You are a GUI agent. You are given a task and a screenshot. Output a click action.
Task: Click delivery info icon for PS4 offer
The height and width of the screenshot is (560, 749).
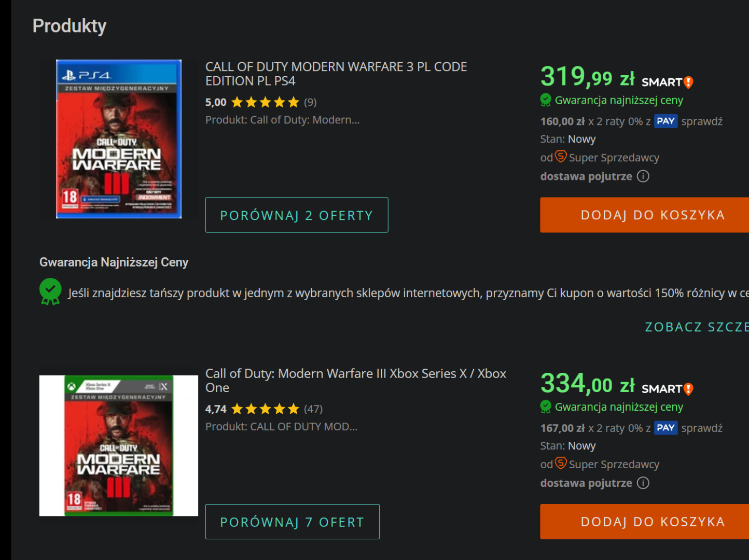pos(643,176)
